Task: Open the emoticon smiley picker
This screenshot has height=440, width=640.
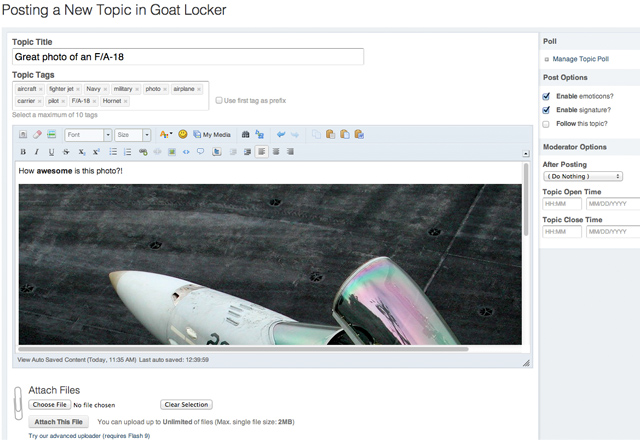Action: (x=183, y=134)
